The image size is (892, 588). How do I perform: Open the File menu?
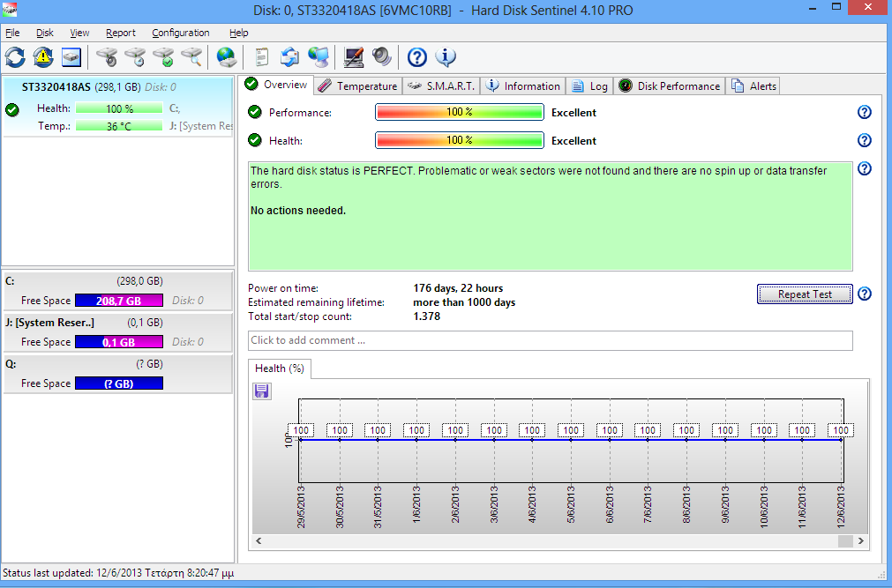click(x=12, y=33)
